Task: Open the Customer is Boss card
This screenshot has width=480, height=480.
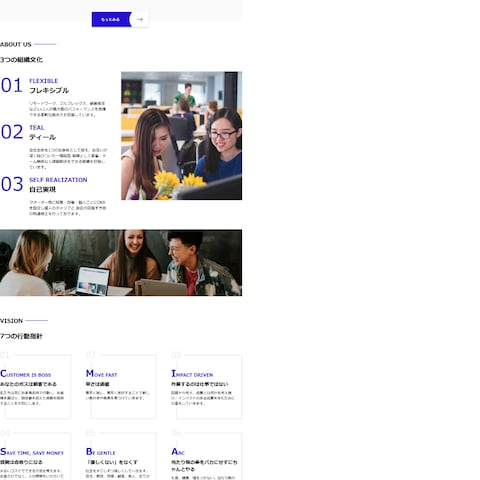Action: point(35,387)
